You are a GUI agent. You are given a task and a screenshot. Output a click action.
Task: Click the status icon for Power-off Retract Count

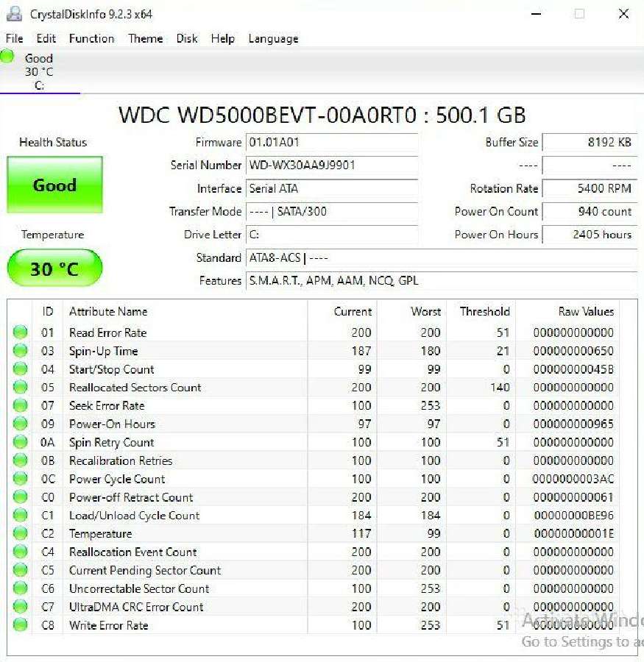pyautogui.click(x=21, y=497)
